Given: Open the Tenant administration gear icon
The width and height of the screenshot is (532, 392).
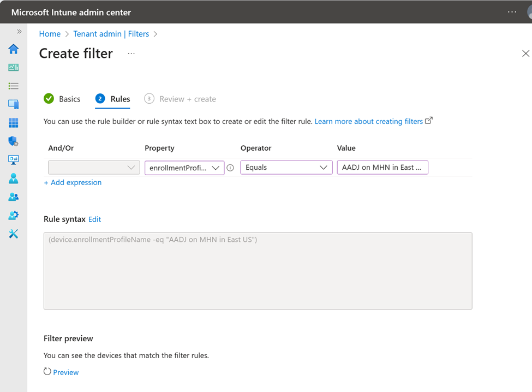Looking at the screenshot, I should pos(14,216).
